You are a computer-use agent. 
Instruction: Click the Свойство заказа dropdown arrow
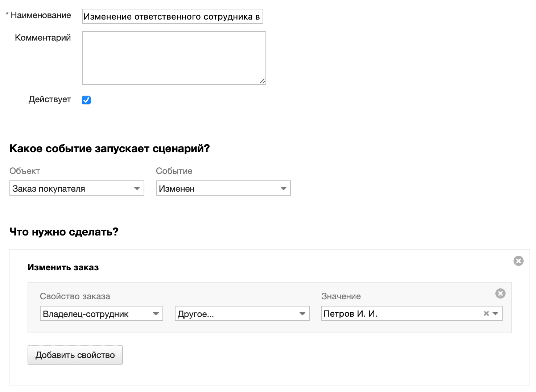pos(156,313)
